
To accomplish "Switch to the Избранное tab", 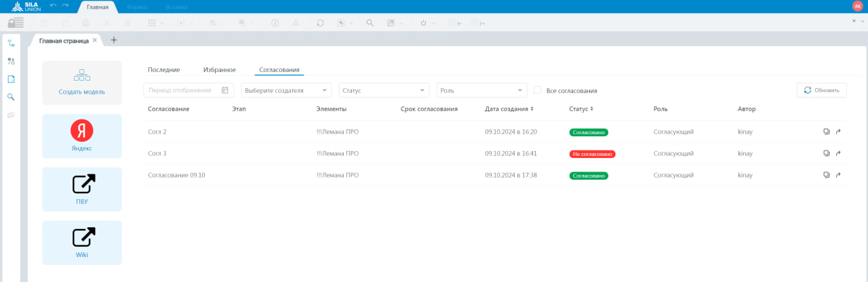I will tap(219, 70).
